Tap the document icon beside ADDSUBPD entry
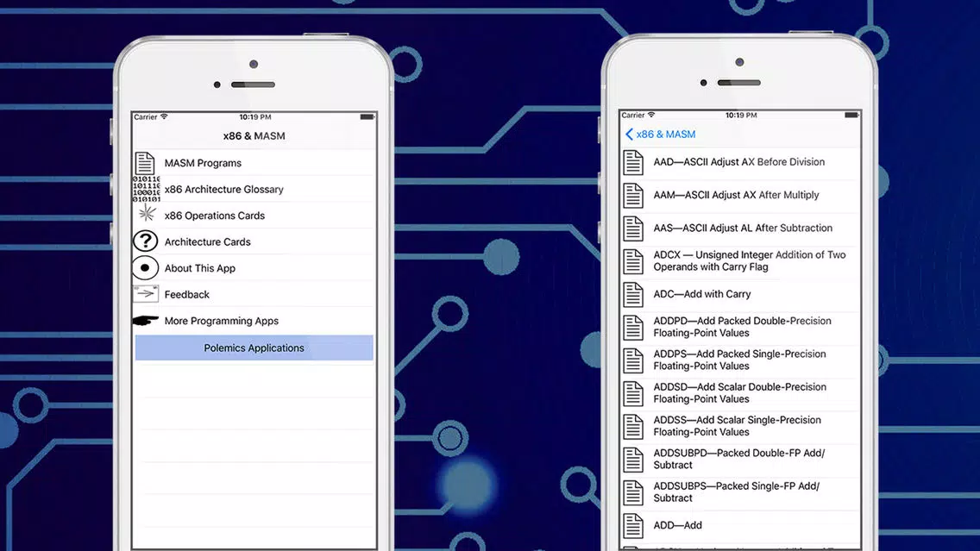Viewport: 980px width, 551px height. coord(633,460)
